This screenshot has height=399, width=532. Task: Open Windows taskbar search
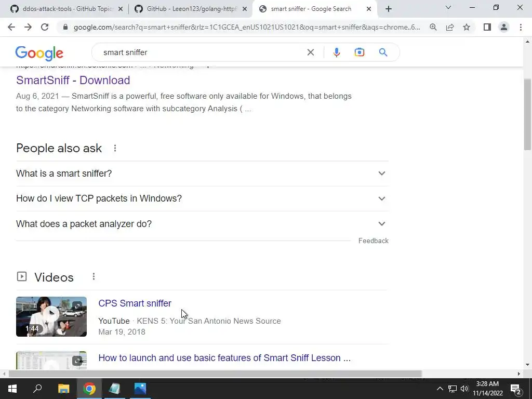point(37,389)
